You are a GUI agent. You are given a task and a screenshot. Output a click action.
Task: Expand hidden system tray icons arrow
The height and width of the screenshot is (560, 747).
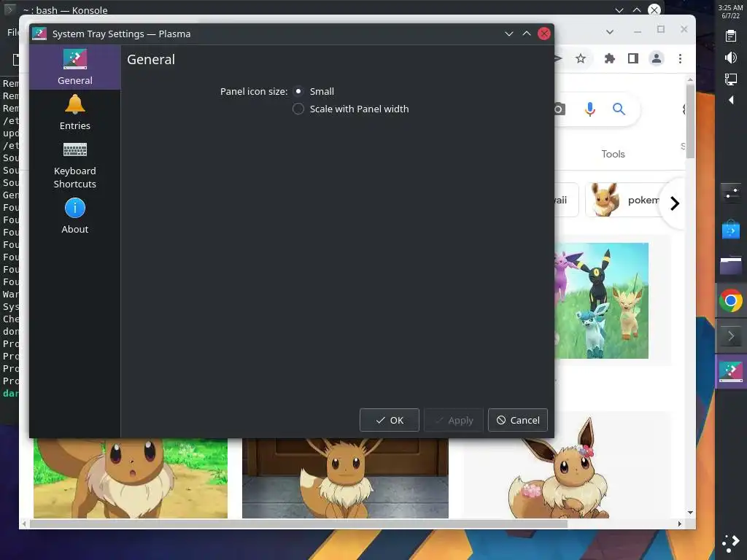[x=731, y=100]
